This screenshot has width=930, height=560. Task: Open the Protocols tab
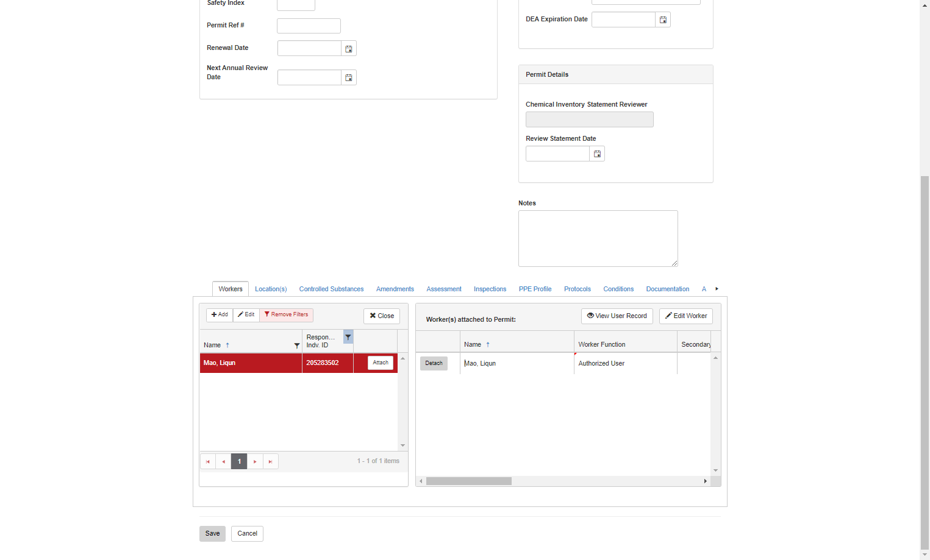[578, 289]
